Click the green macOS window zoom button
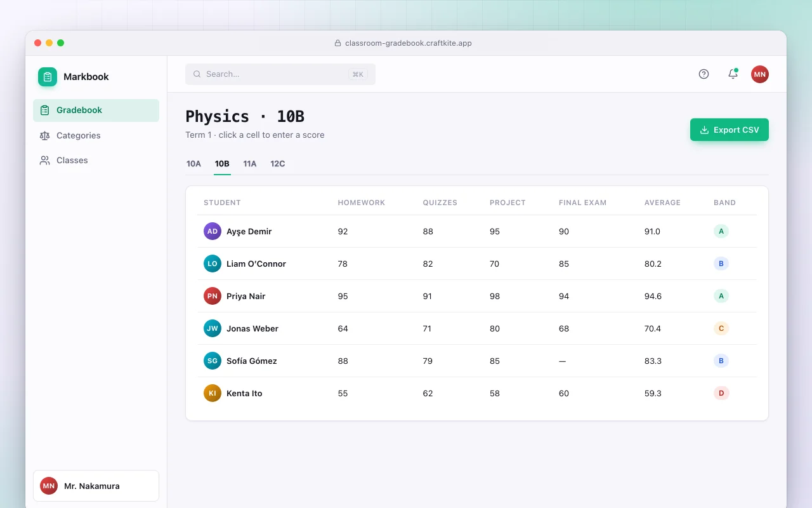Screen dimensions: 812x508 click(61, 43)
